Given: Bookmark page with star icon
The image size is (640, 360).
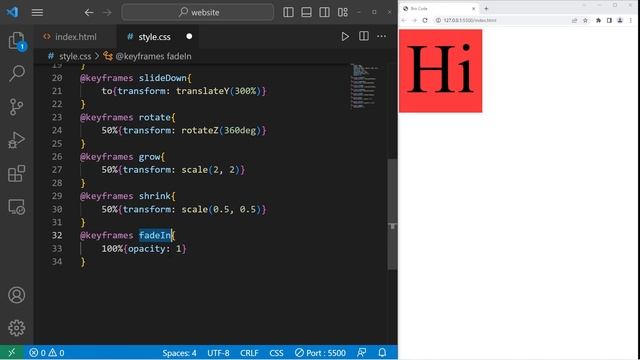Looking at the screenshot, I should [585, 20].
